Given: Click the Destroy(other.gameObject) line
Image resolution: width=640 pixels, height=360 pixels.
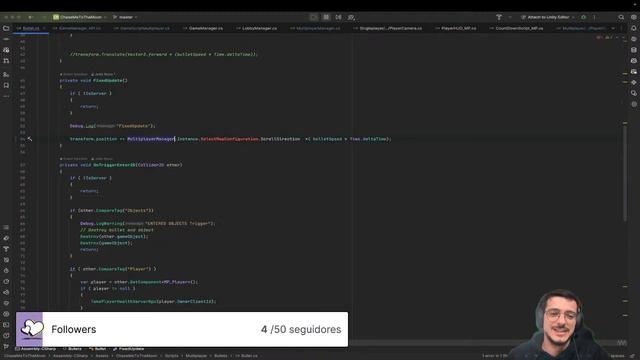Looking at the screenshot, I should pyautogui.click(x=114, y=236).
